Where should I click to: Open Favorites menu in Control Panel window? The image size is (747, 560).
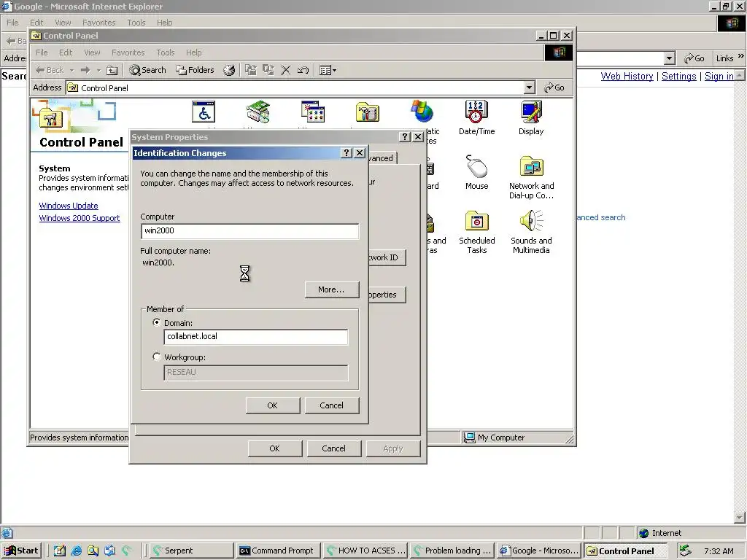tap(128, 52)
